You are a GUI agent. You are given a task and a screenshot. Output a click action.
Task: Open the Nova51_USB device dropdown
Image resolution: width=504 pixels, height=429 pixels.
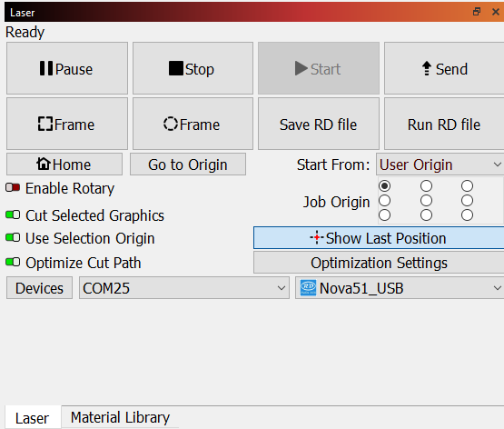coord(400,288)
